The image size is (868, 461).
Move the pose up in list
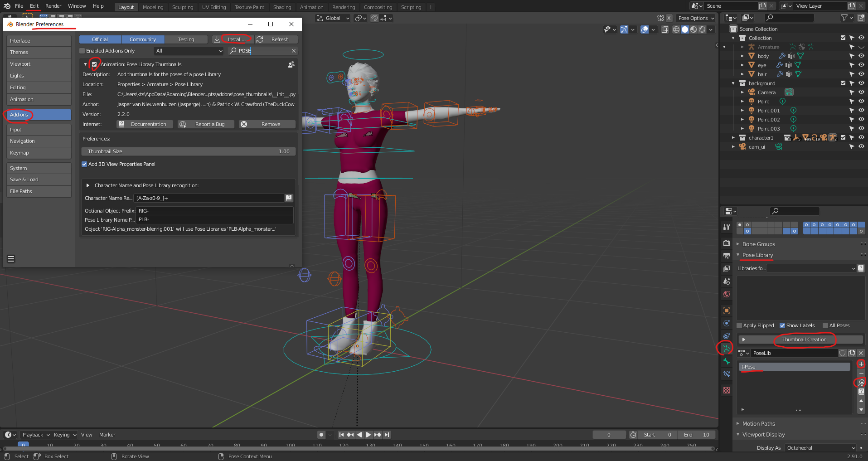click(861, 401)
